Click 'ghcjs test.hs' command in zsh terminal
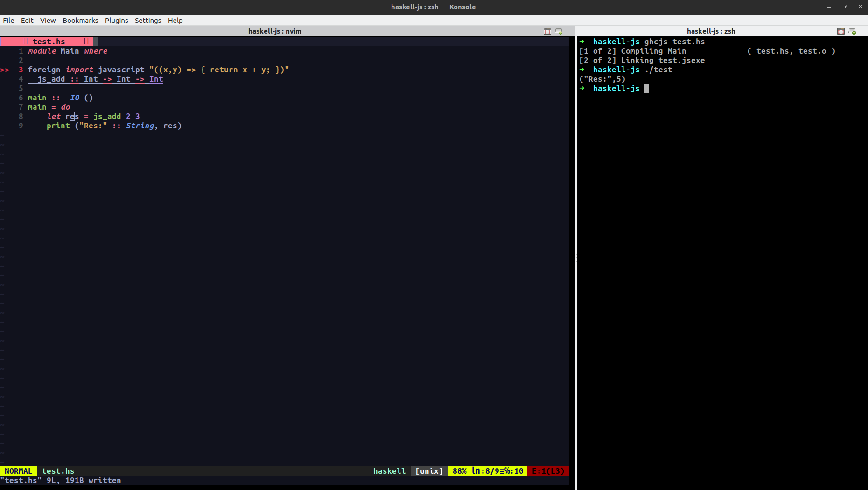The height and width of the screenshot is (491, 868). tap(674, 42)
